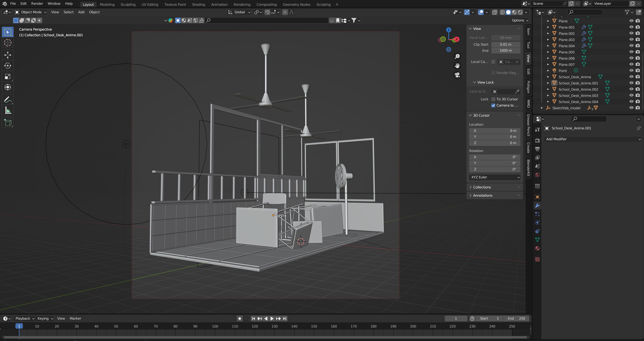Open the World properties tab icon

pos(537,175)
